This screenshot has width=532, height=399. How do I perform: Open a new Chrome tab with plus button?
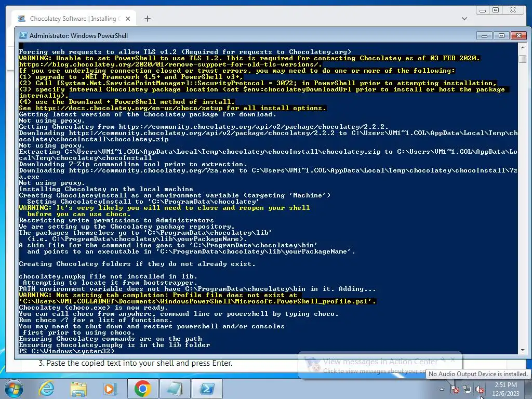pos(147,19)
